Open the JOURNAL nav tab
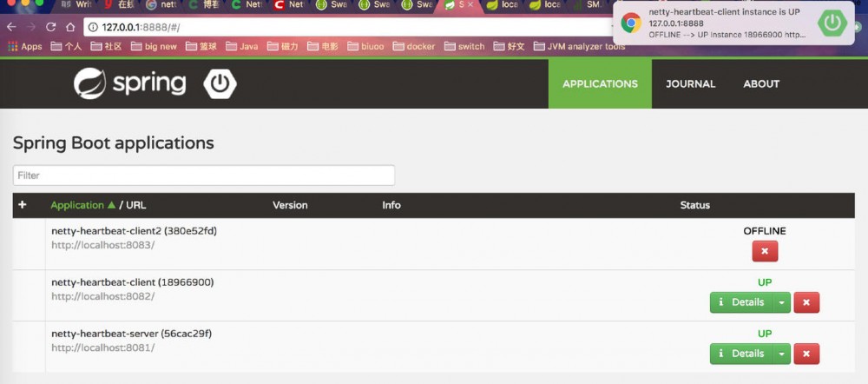 tap(690, 83)
